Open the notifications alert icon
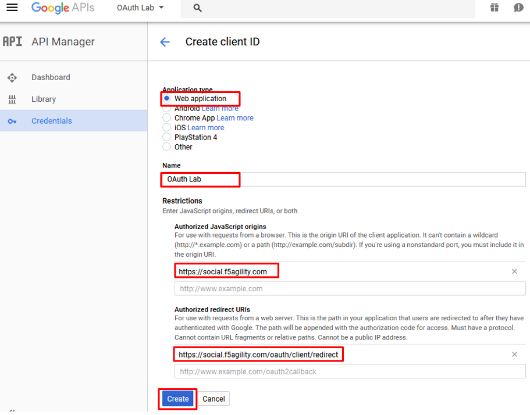The image size is (530, 415). [518, 7]
